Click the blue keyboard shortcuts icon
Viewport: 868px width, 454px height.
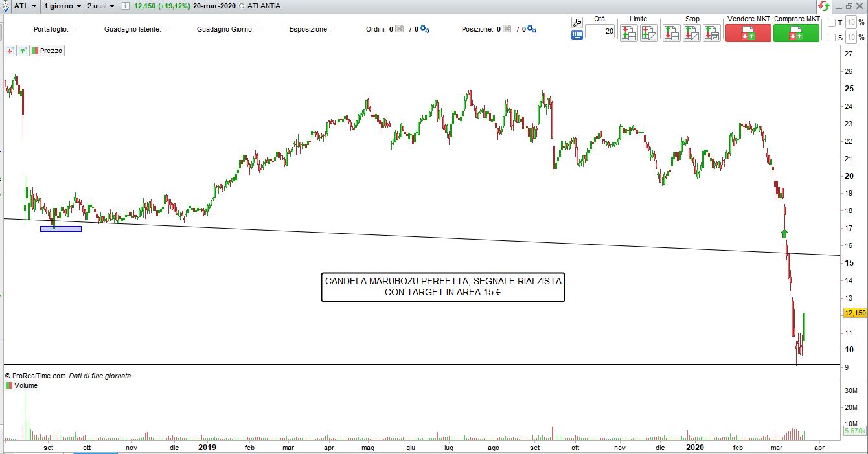[x=577, y=35]
